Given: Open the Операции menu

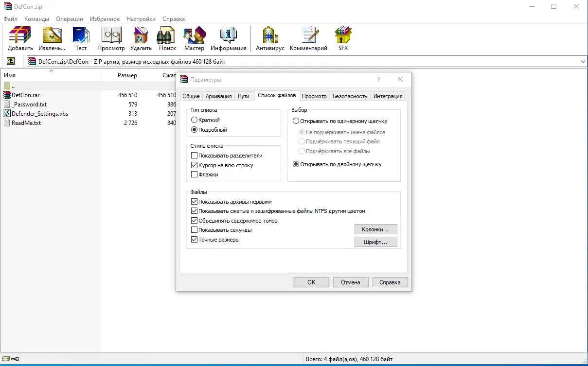Looking at the screenshot, I should 70,19.
